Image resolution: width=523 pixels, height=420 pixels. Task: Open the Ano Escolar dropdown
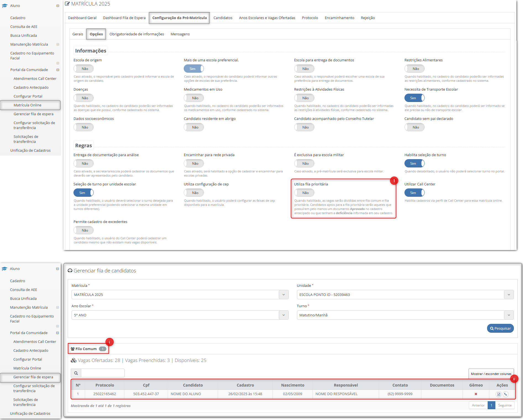[180, 315]
